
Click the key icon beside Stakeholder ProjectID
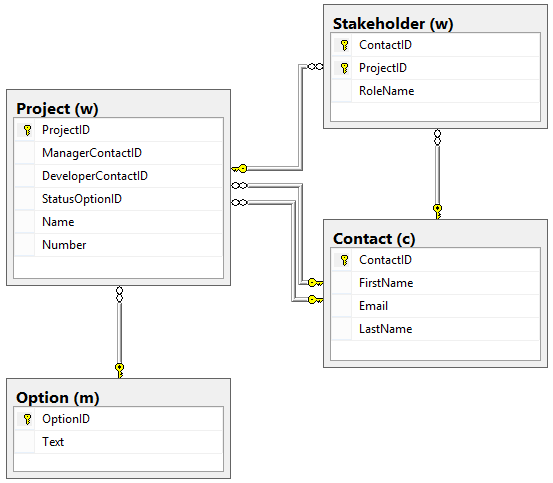click(x=344, y=68)
